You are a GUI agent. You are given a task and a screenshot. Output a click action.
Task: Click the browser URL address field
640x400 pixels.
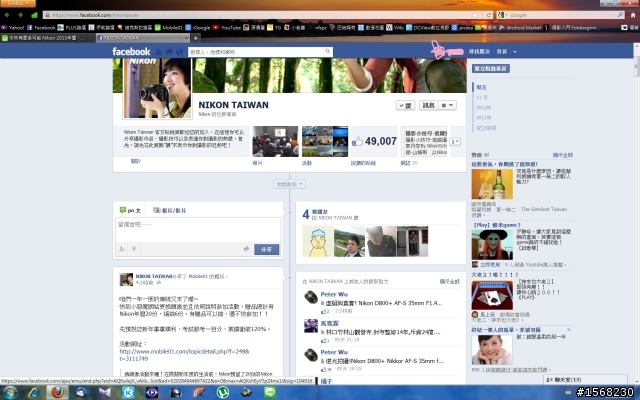pyautogui.click(x=261, y=15)
